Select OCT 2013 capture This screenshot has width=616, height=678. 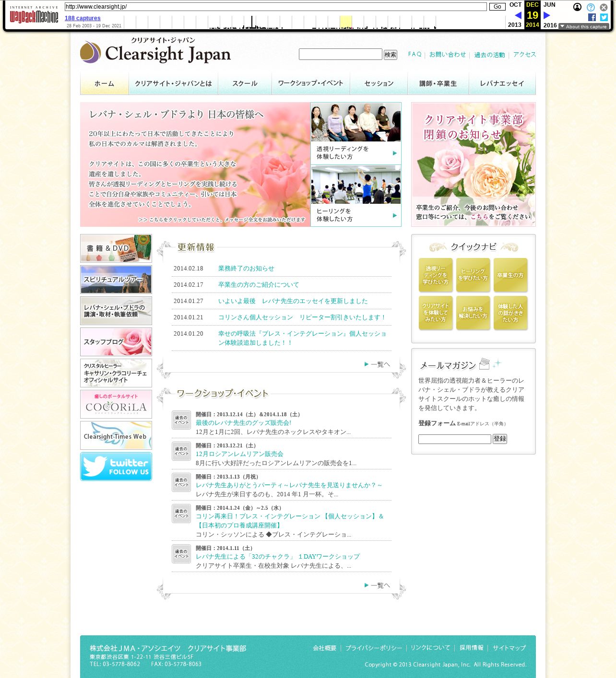[515, 14]
